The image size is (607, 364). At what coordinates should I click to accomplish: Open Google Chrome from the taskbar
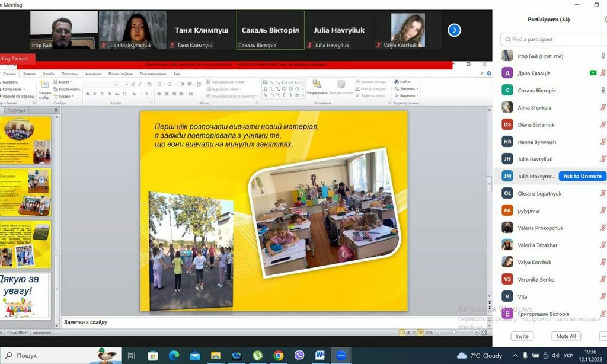coord(278,356)
